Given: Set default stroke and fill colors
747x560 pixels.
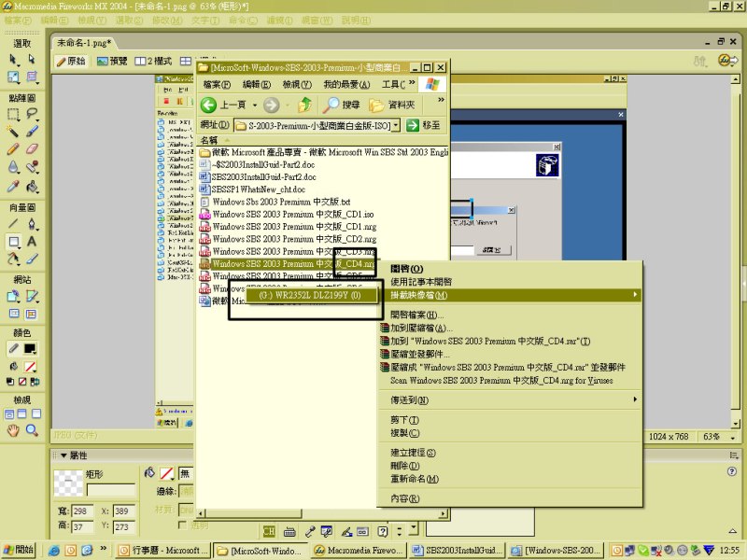Looking at the screenshot, I should pyautogui.click(x=10, y=382).
